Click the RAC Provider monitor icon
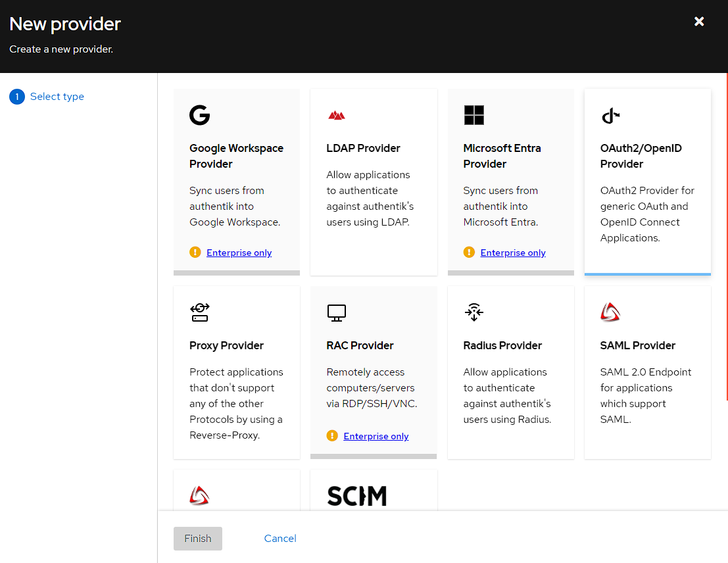Image resolution: width=728 pixels, height=563 pixels. pos(337,312)
